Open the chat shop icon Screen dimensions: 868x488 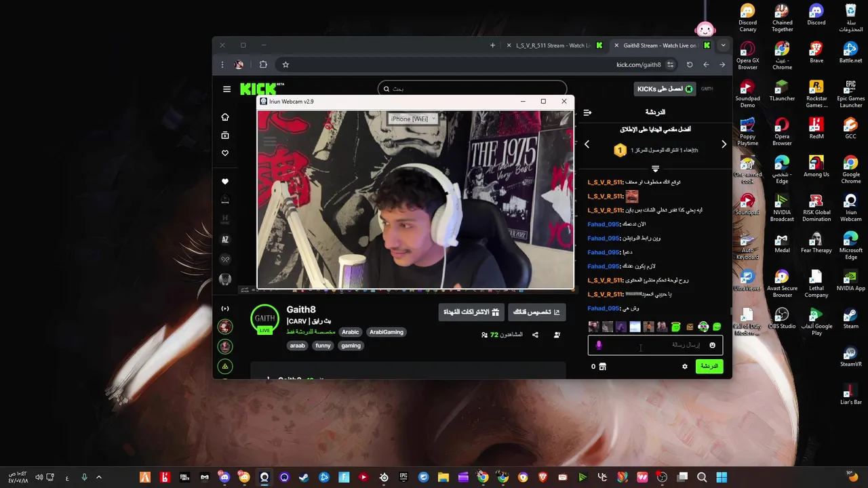(602, 367)
